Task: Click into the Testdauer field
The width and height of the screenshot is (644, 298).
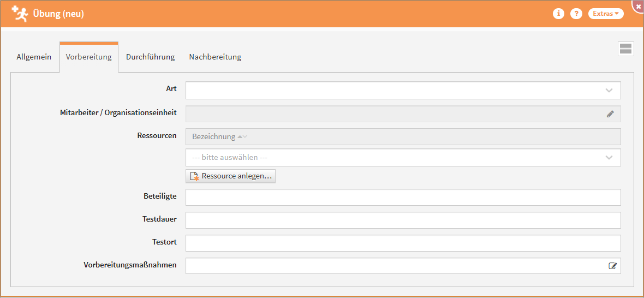Action: (403, 220)
